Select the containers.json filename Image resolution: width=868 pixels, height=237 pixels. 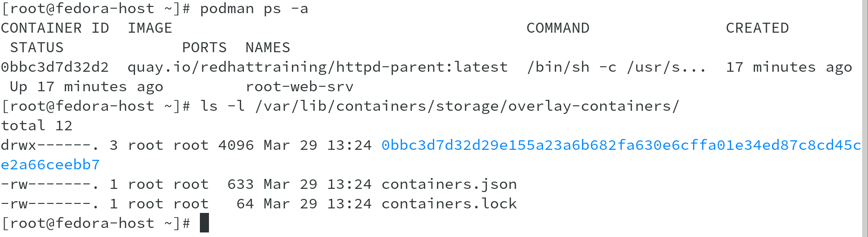point(449,184)
